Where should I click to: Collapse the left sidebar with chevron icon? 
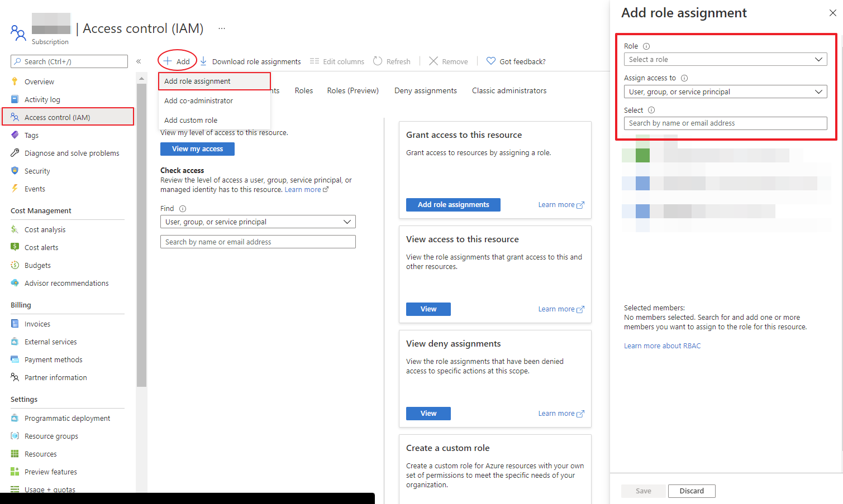139,61
